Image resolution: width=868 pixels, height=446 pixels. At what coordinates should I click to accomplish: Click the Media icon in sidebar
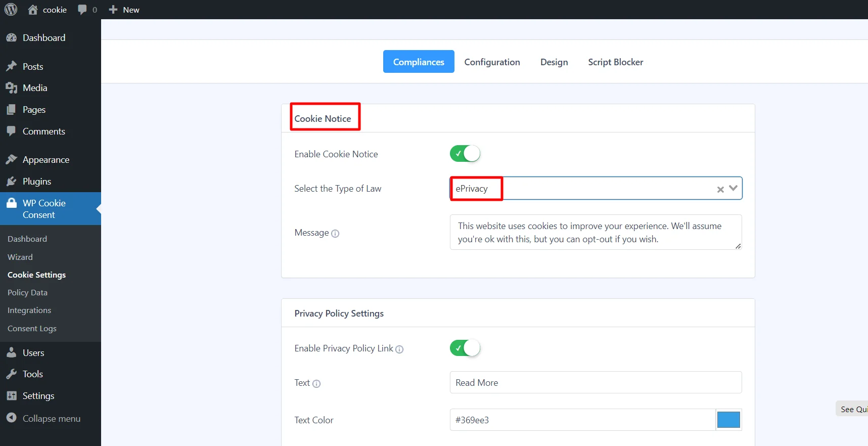tap(11, 88)
